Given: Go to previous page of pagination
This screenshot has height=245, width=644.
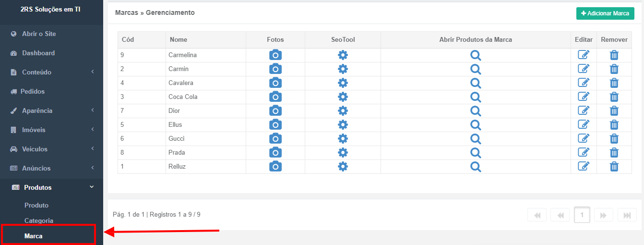Looking at the screenshot, I should tap(560, 215).
